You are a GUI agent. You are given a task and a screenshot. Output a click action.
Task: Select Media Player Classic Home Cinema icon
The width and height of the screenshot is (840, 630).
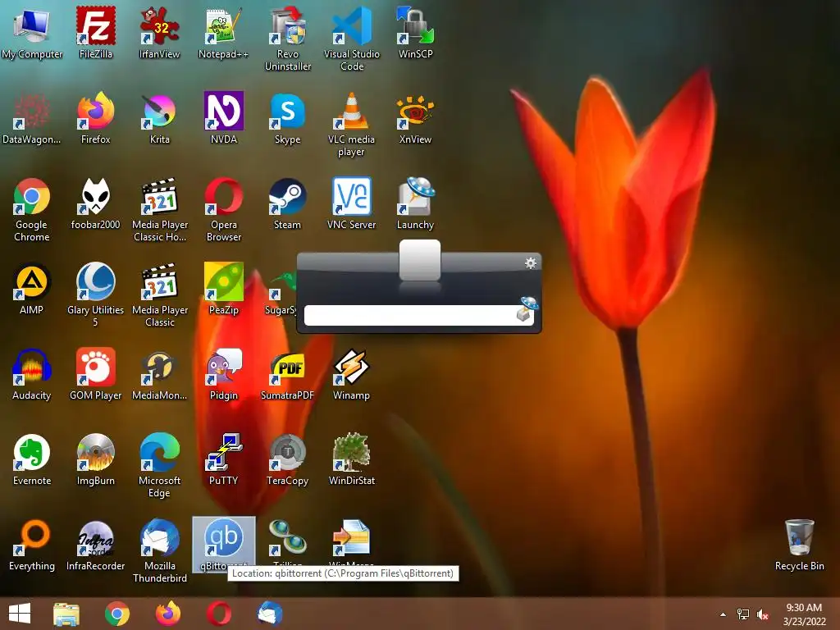[x=160, y=209]
